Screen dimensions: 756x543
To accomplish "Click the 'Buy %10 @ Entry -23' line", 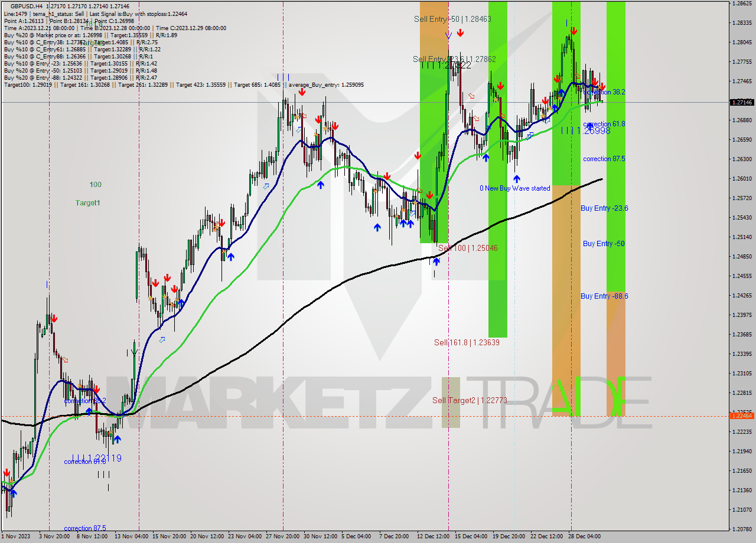I will [80, 63].
